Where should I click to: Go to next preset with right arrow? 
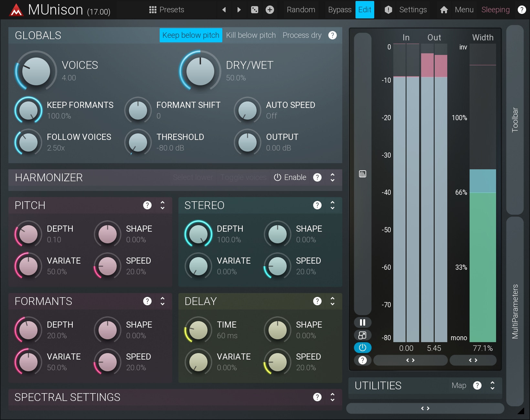239,10
